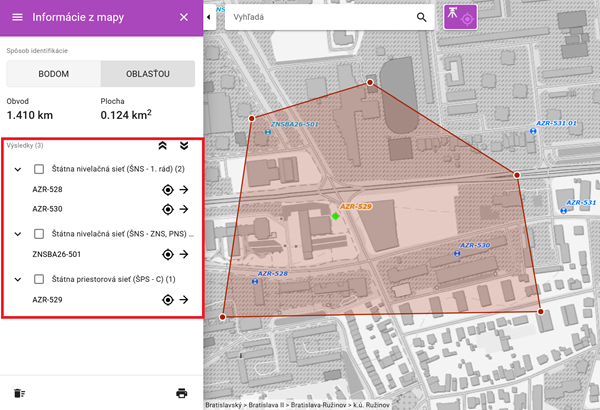The width and height of the screenshot is (600, 410).
Task: Open details arrow for AZR-529
Action: [185, 299]
